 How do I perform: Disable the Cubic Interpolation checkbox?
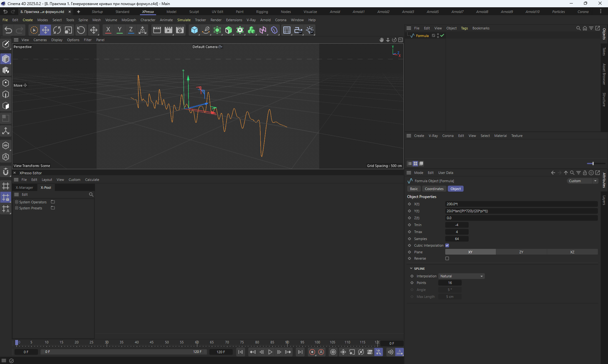[447, 245]
